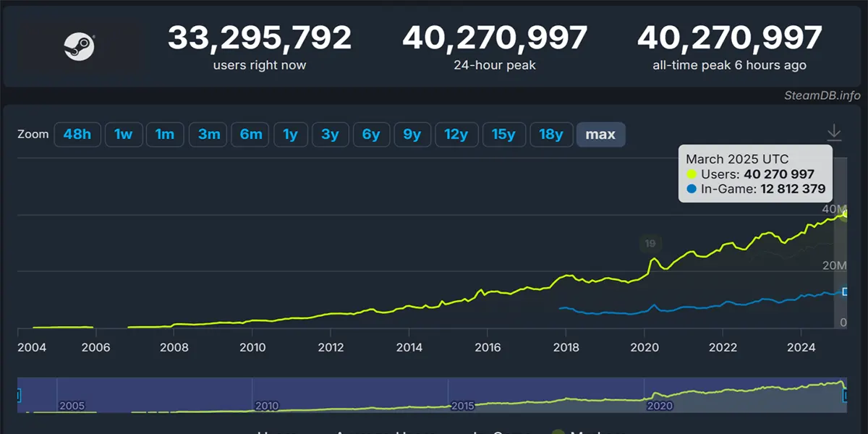The width and height of the screenshot is (868, 434).
Task: Click the blue In-Game square marker
Action: [845, 292]
